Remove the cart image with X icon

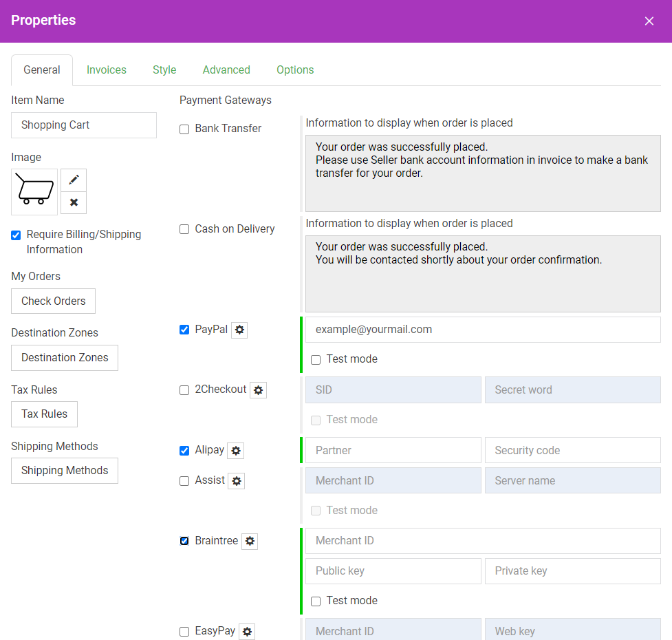point(74,202)
